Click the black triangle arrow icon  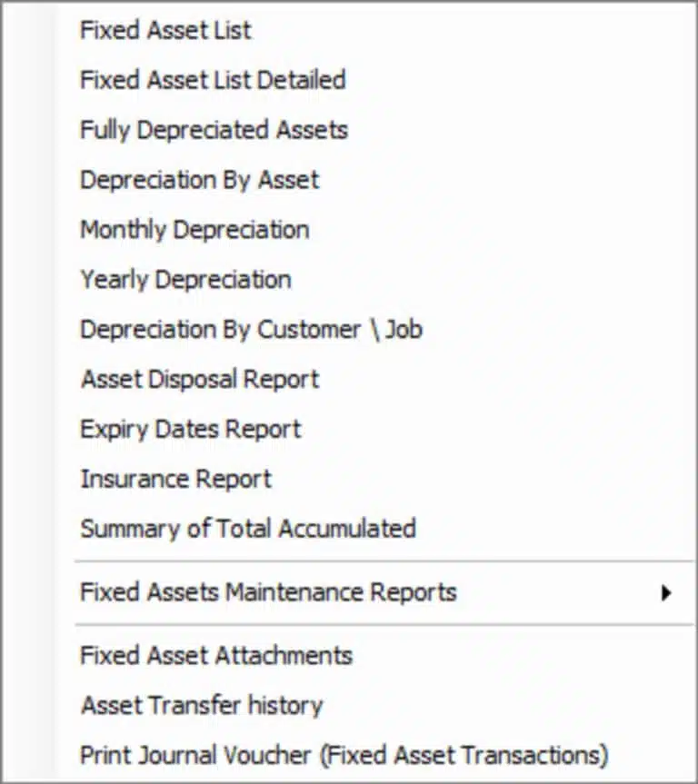pyautogui.click(x=666, y=593)
